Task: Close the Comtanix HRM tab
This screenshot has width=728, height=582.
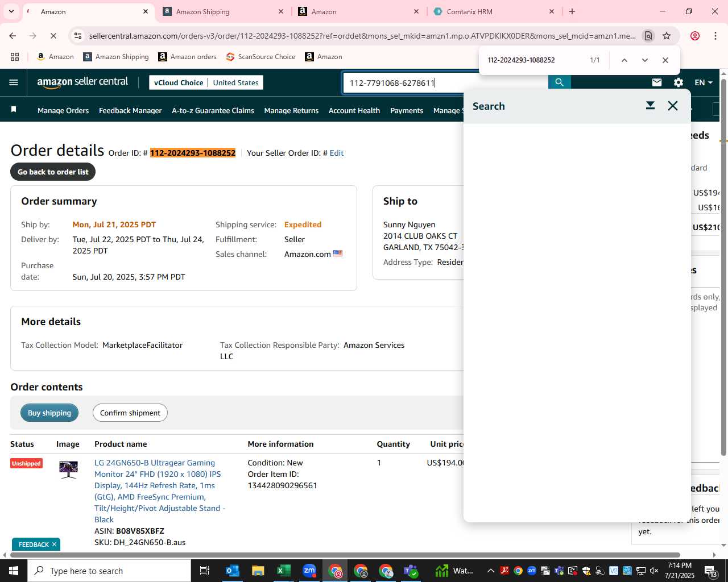Action: 551,11
